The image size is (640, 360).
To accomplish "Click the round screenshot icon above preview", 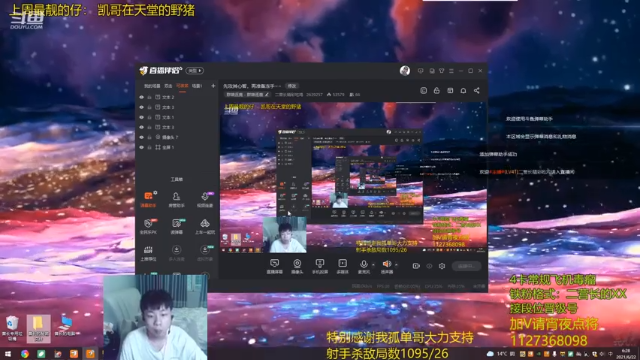I will click(x=424, y=91).
